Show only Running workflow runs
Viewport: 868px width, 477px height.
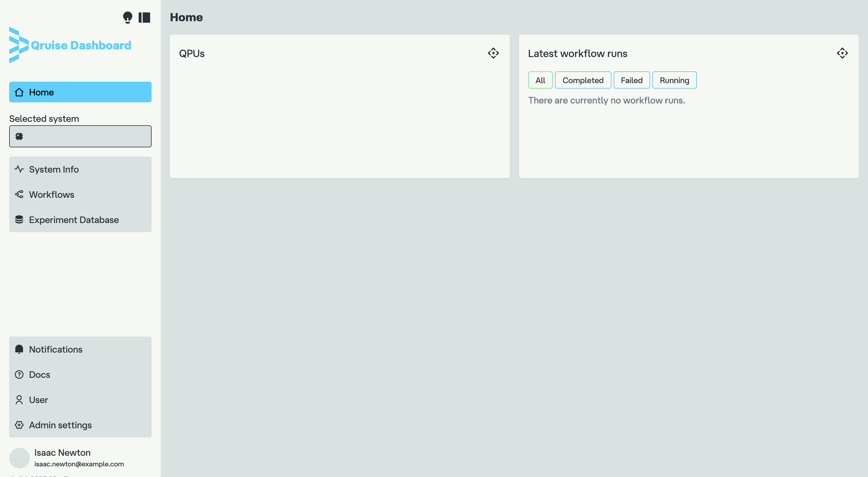(674, 80)
